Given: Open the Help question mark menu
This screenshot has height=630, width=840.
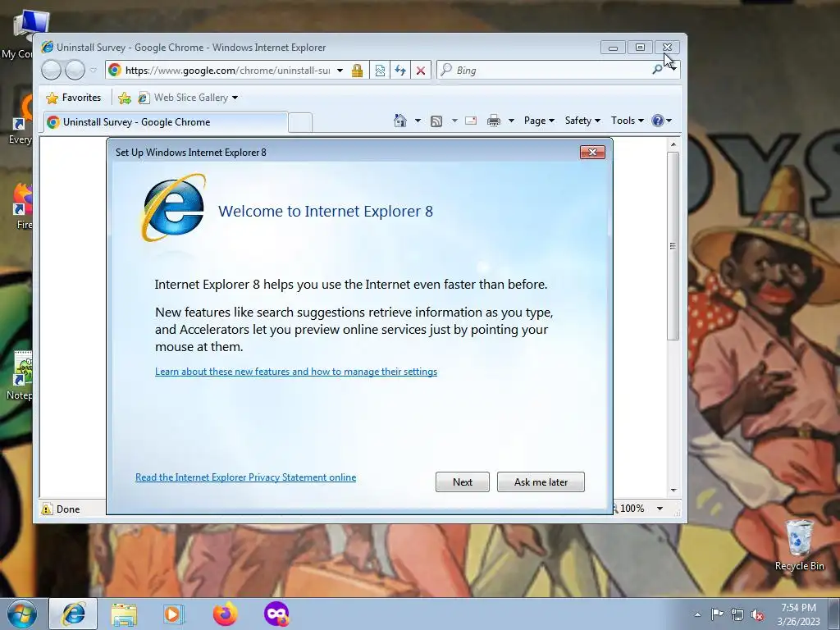Looking at the screenshot, I should [661, 121].
